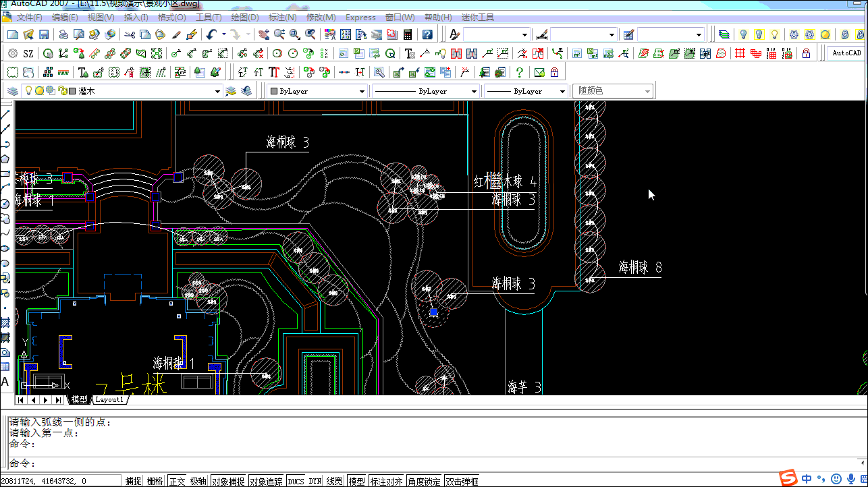Open the calculator tool icon
868x487 pixels.
[x=408, y=34]
